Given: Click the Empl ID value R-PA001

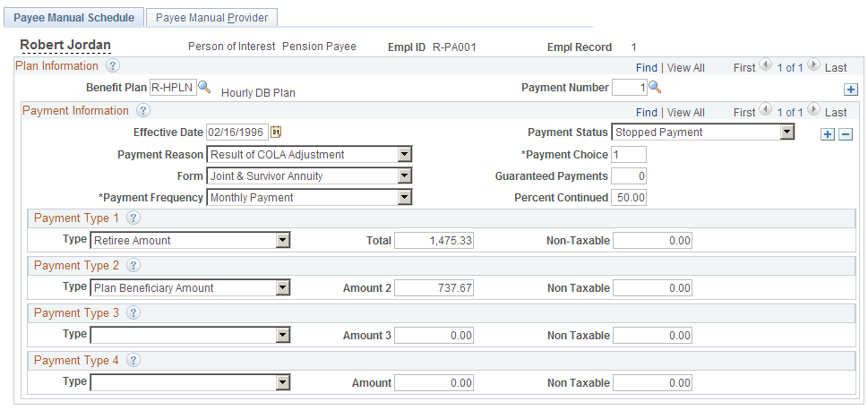Looking at the screenshot, I should (x=454, y=47).
